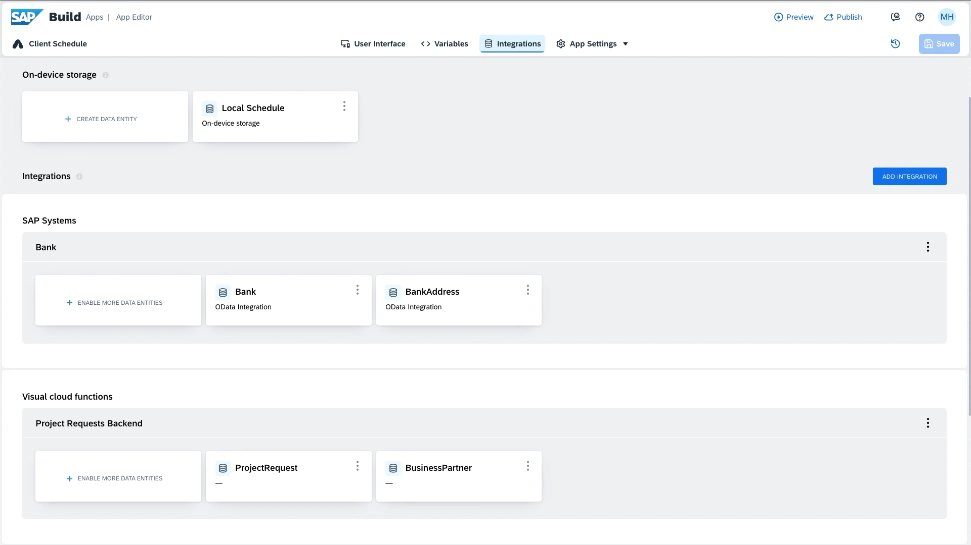Open the version history clock icon
971x545 pixels.
(x=895, y=44)
